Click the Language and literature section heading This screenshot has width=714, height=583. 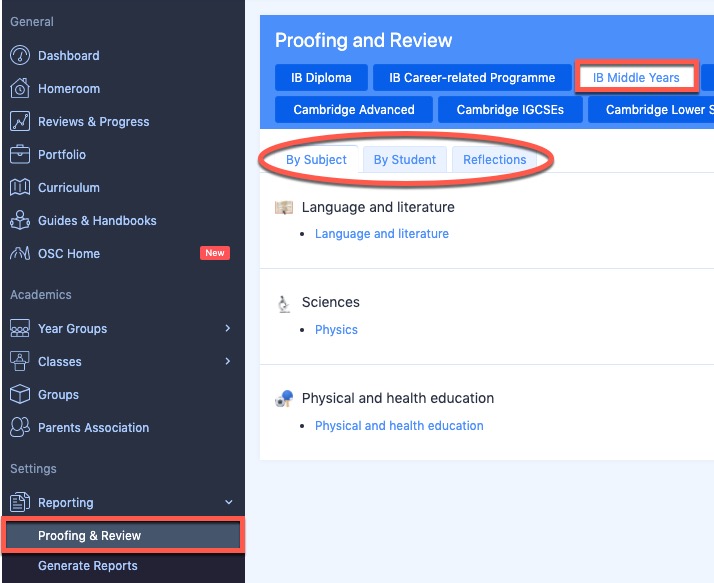tap(378, 207)
